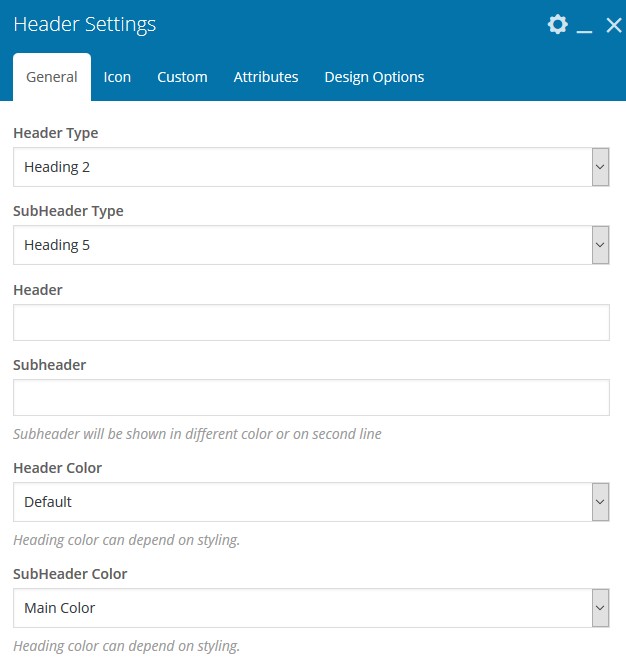Minimize the Header Settings panel
The image size is (626, 671).
pos(584,26)
